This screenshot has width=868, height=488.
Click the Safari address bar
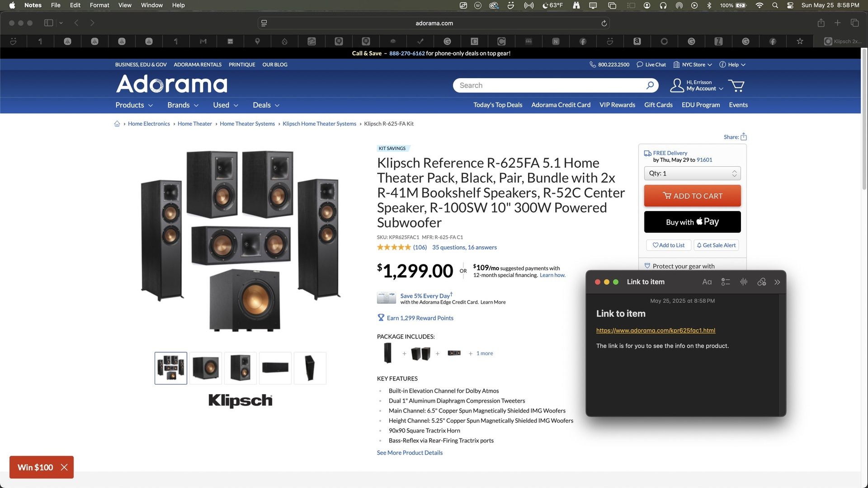[434, 23]
